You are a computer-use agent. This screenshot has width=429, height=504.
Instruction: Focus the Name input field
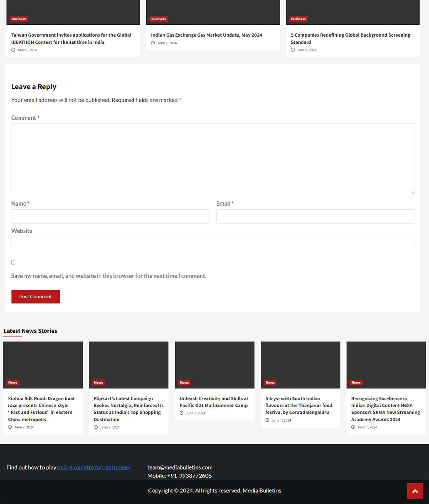(110, 216)
